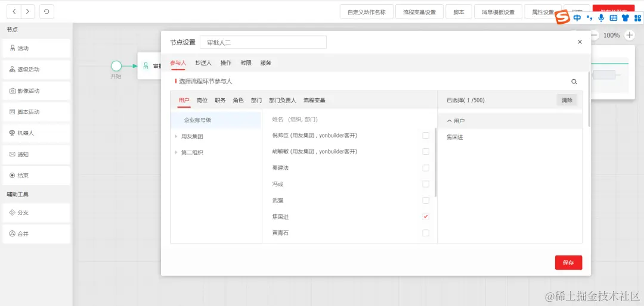This screenshot has width=644, height=306.
Task: Click the 开始 start circle on canvas
Action: point(116,65)
